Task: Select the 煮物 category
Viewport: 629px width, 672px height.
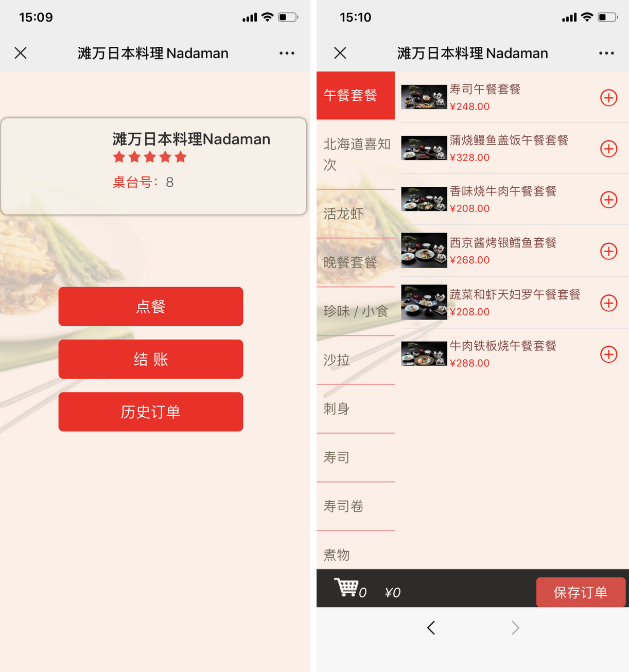Action: point(356,551)
